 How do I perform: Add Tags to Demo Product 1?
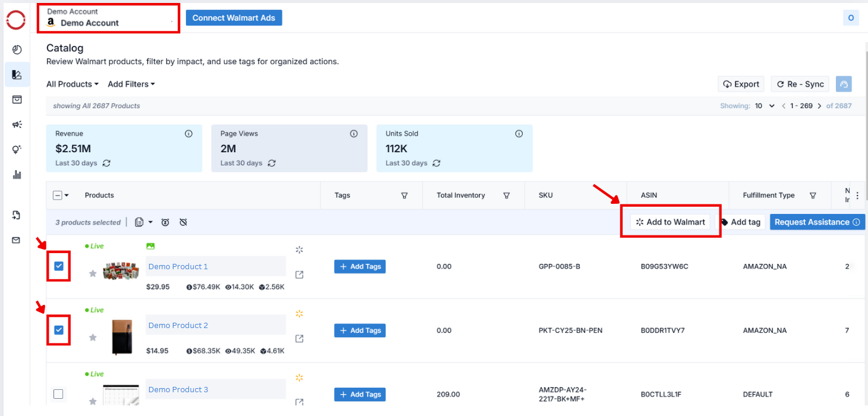[360, 266]
